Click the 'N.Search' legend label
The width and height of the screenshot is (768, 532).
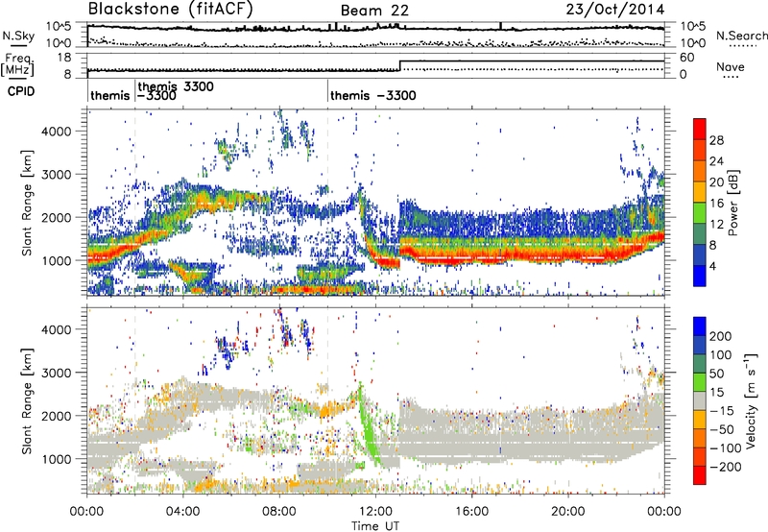tap(742, 36)
